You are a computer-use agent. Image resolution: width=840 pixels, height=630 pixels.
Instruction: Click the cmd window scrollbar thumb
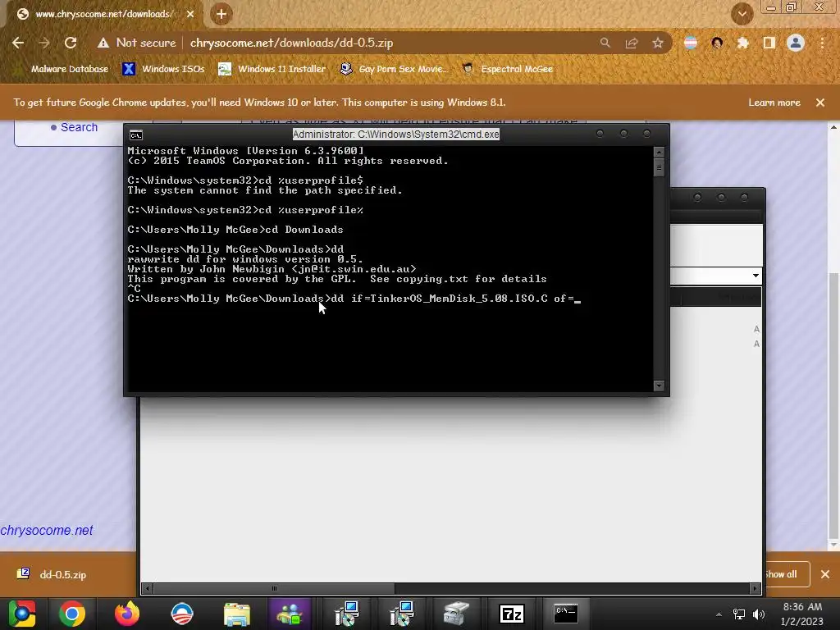(x=659, y=168)
